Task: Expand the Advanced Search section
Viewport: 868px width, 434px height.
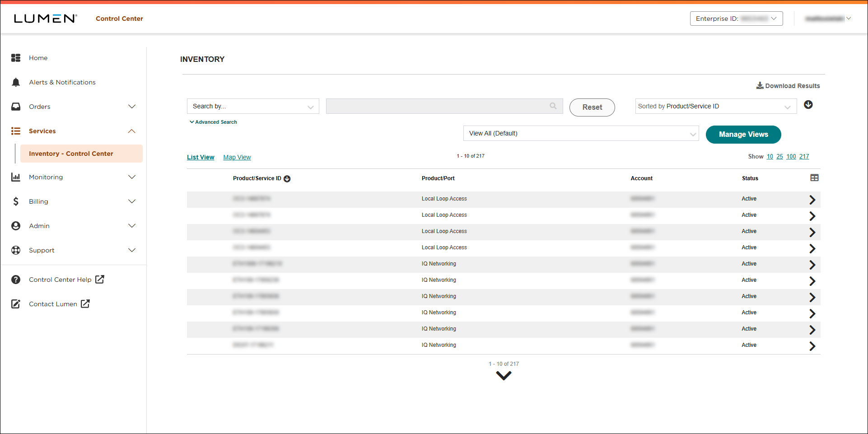Action: (x=213, y=122)
